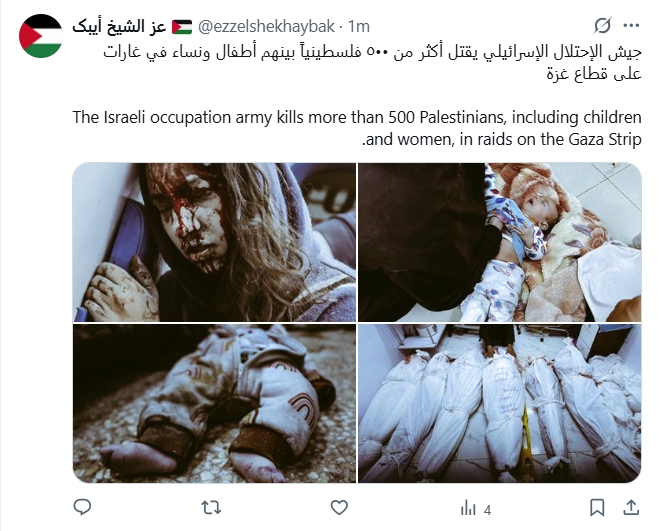Open the @ezzelshekhaybak handle link
The height and width of the screenshot is (531, 659).
[x=266, y=26]
